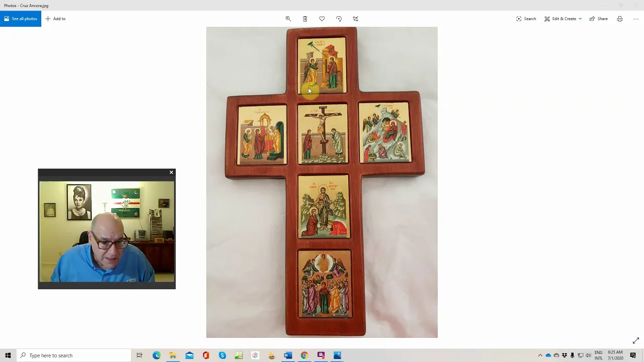The width and height of the screenshot is (644, 362).
Task: Open Skype from taskbar
Action: coord(222,355)
